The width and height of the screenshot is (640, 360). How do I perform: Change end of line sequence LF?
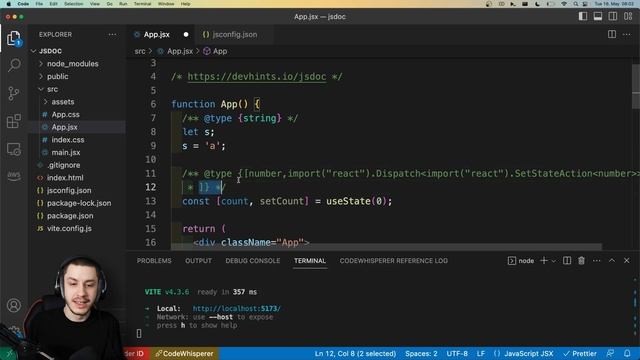pos(481,353)
